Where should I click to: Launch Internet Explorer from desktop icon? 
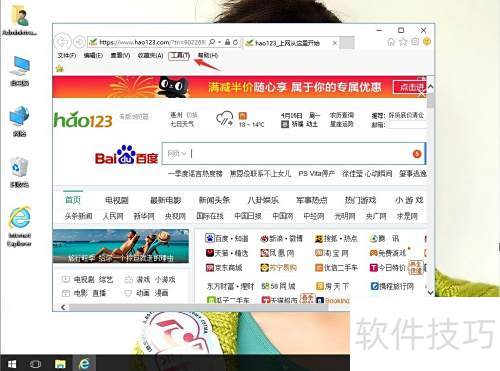[19, 226]
